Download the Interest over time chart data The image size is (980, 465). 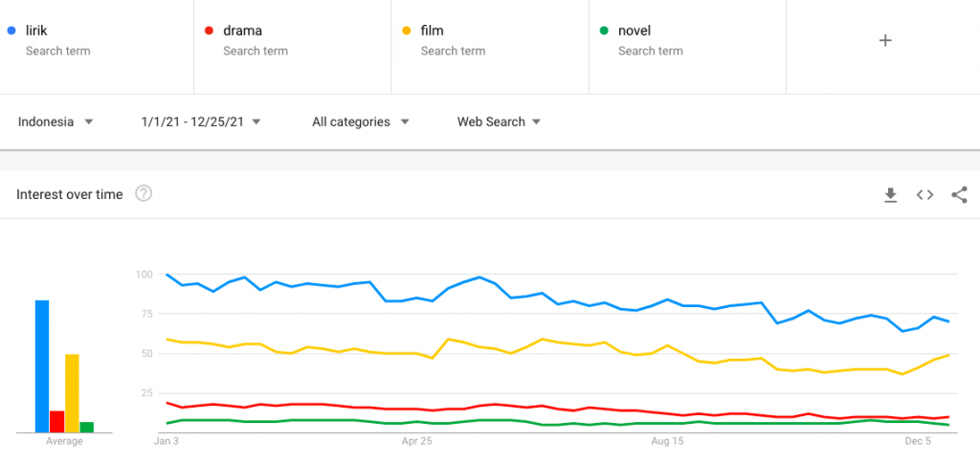tap(890, 195)
